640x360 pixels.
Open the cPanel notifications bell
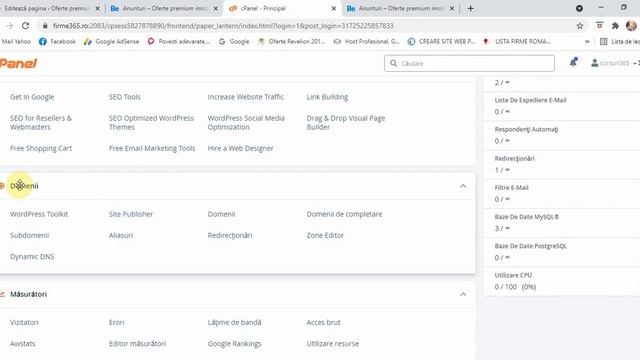coord(573,63)
